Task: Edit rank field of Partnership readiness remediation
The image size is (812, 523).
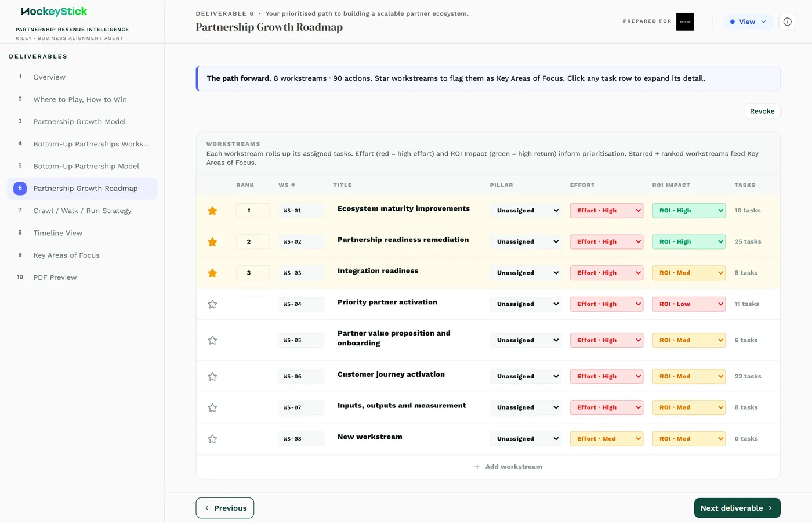Action: click(x=253, y=241)
